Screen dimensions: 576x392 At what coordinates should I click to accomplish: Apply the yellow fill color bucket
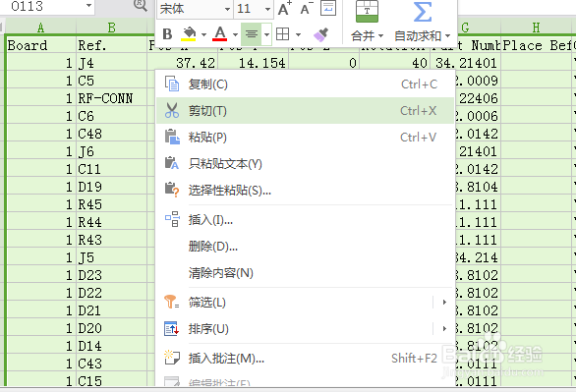tap(189, 34)
